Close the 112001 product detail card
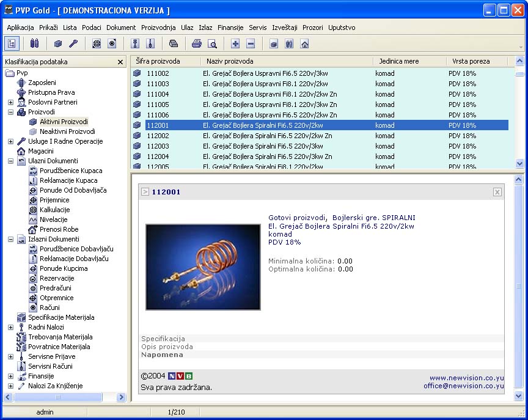 click(x=497, y=192)
